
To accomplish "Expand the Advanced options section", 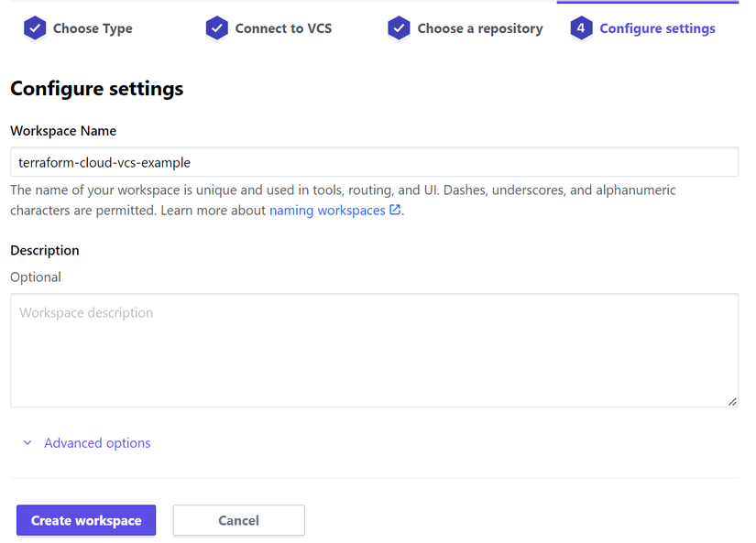I will coord(97,443).
